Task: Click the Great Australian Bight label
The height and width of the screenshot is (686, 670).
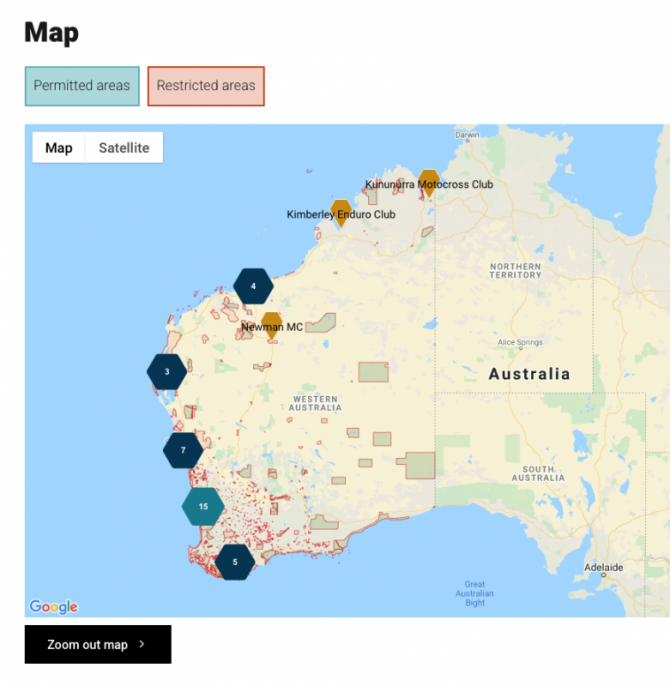Action: (x=475, y=593)
